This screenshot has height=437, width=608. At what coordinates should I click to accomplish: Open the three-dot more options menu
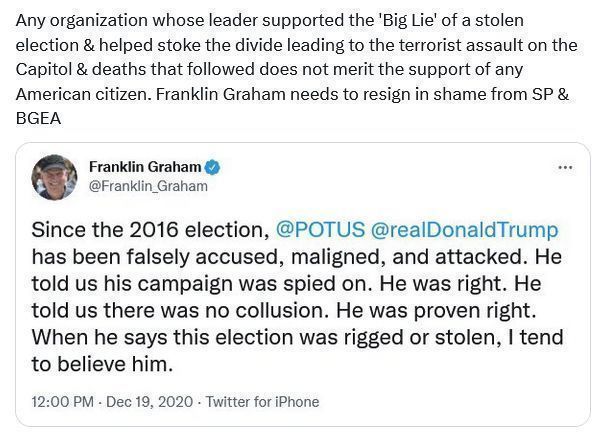pos(565,168)
